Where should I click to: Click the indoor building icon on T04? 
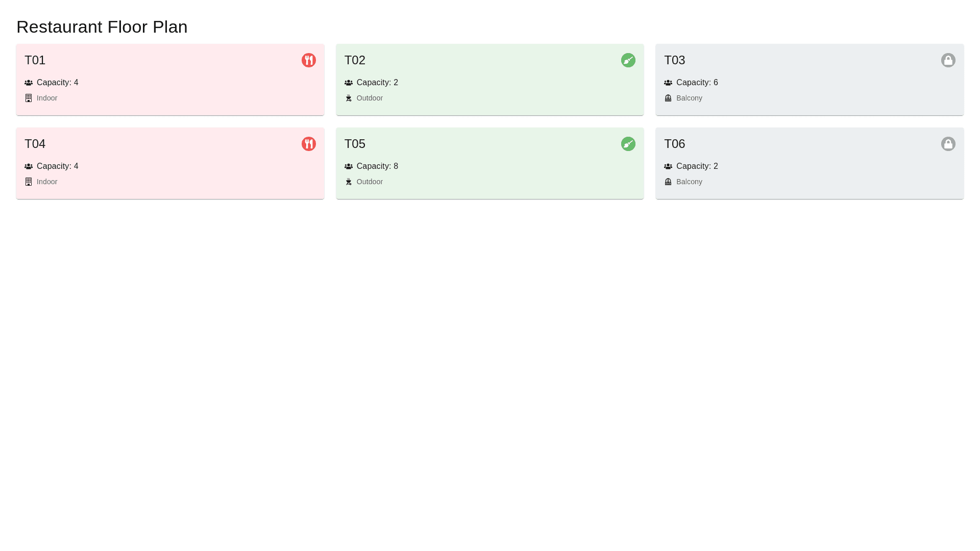pyautogui.click(x=29, y=182)
